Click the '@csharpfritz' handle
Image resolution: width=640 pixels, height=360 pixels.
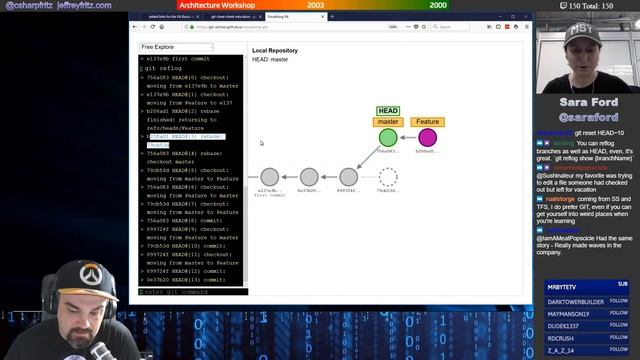point(29,5)
